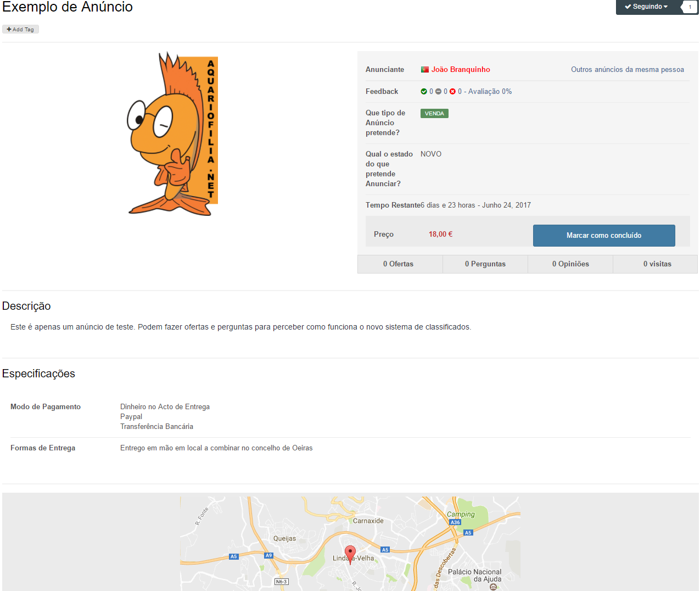Open the 0 Opiniões tab
Screen dimensions: 700x591
pyautogui.click(x=570, y=264)
